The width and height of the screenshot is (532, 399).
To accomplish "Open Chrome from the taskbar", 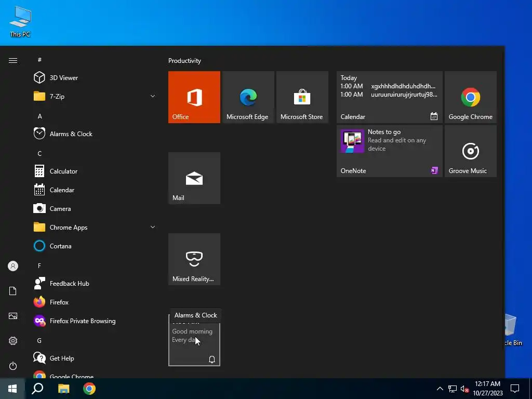I will click(89, 389).
